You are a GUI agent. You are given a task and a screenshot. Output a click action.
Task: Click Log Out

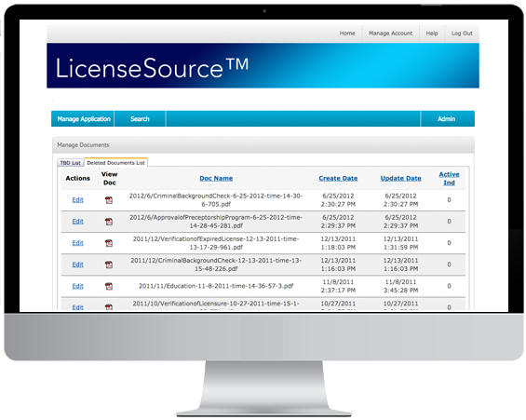point(462,34)
